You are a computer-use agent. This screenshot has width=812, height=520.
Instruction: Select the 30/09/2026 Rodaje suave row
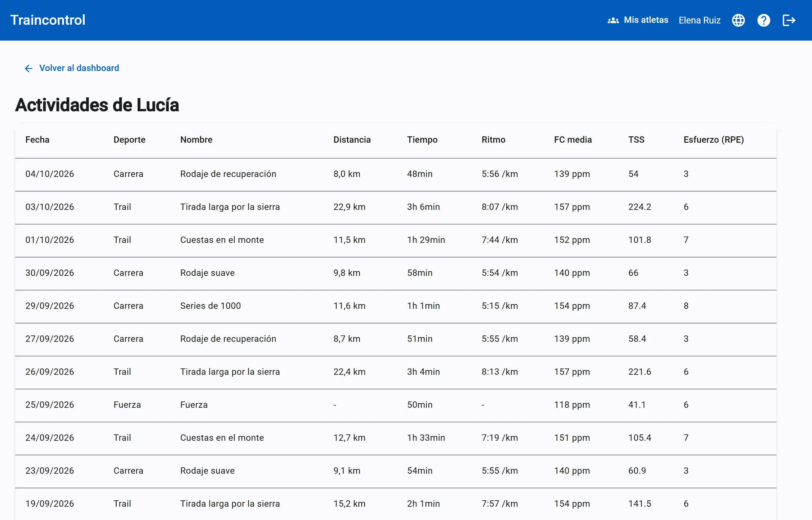(396, 273)
